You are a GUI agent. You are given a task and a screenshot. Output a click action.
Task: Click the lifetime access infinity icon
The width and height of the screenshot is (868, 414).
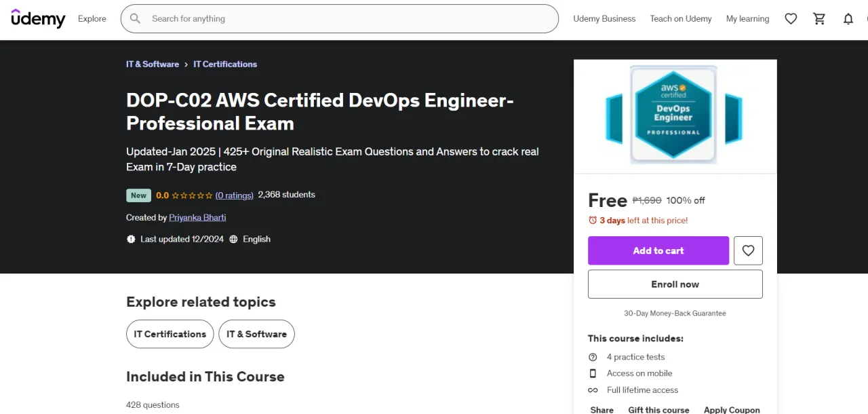pyautogui.click(x=593, y=390)
